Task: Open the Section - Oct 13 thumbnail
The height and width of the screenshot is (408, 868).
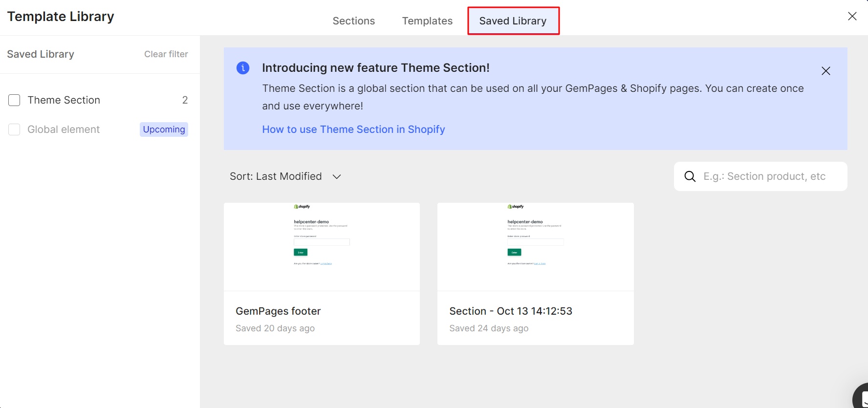Action: 535,247
